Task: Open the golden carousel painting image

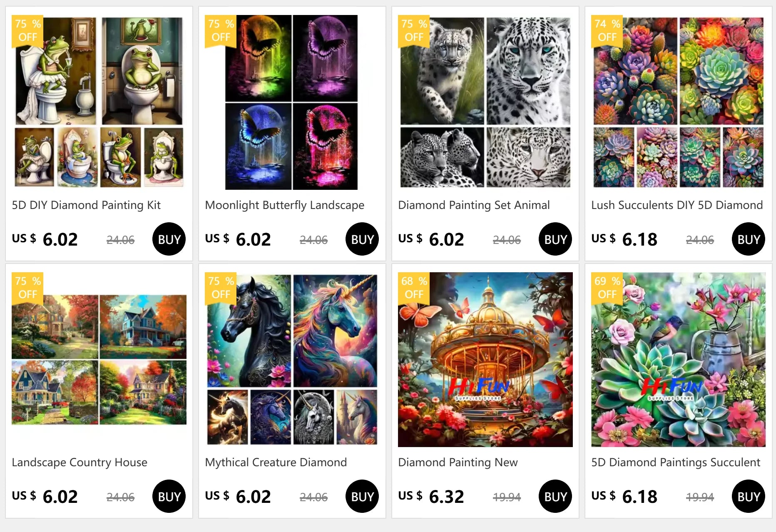Action: [485, 360]
